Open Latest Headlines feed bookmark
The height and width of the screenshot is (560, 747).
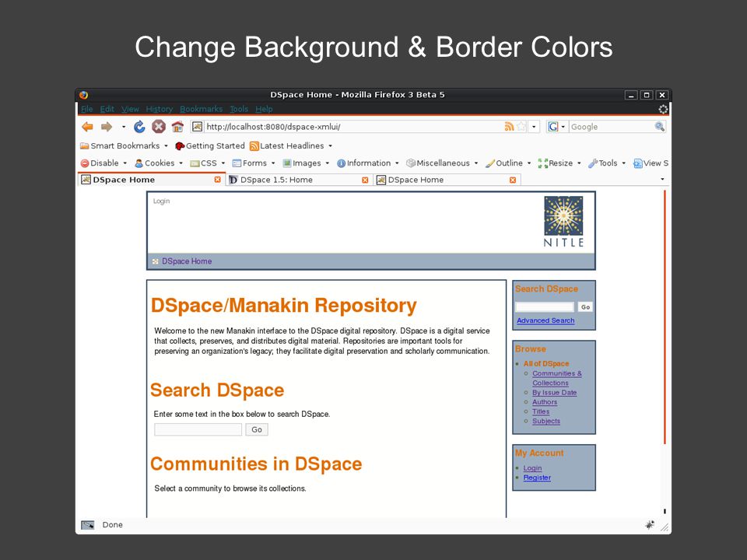tap(287, 145)
